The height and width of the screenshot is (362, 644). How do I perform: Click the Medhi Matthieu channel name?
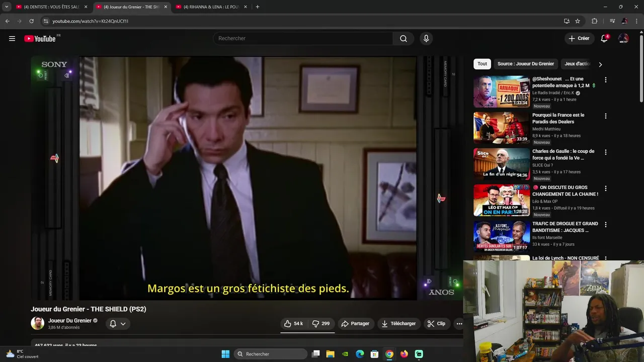(x=546, y=129)
